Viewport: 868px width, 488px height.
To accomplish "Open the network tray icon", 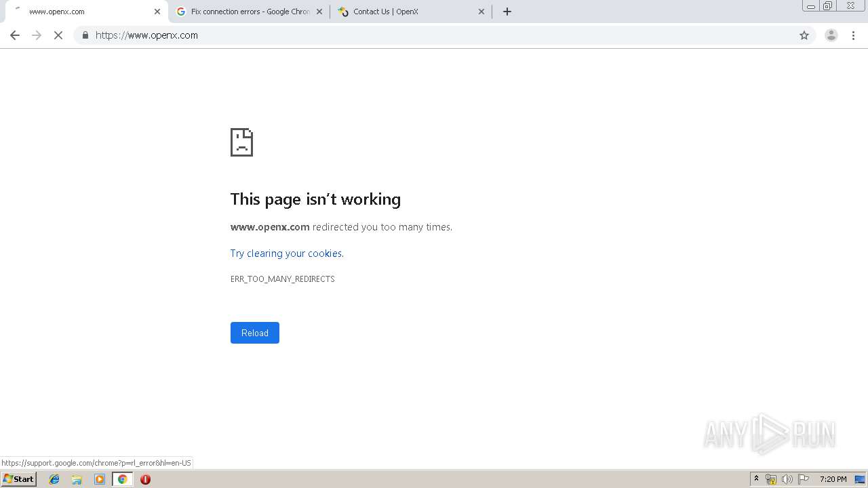I will [x=771, y=479].
